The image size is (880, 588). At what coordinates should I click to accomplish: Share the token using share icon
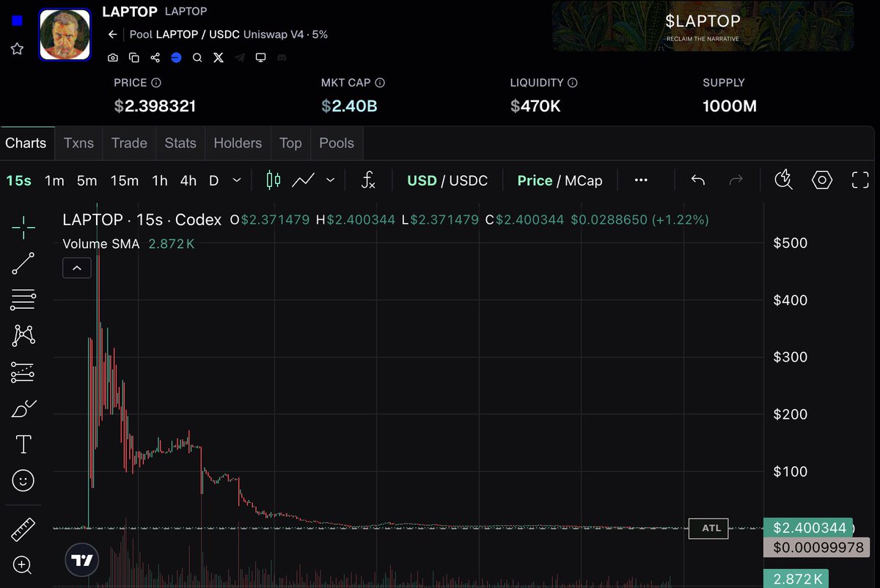click(x=155, y=57)
